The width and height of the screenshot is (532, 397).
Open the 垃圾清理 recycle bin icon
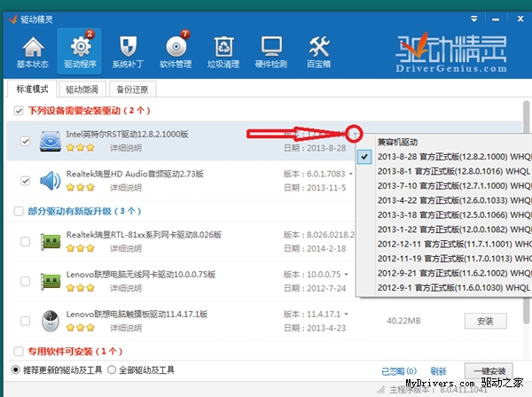224,51
